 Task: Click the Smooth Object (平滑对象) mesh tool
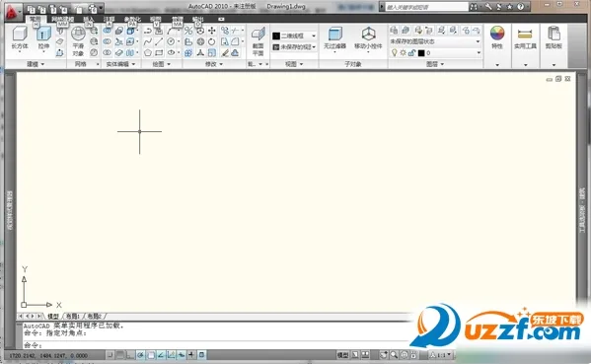pos(78,40)
